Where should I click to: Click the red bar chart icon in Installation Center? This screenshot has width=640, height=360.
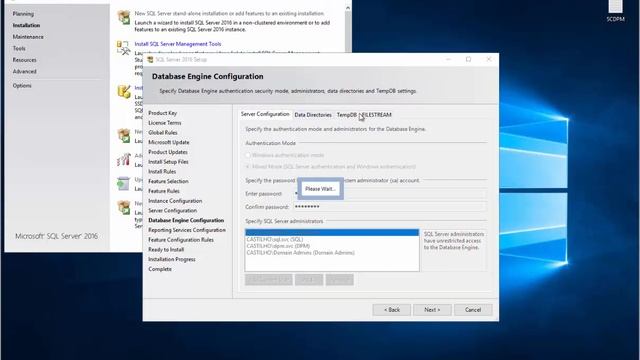tap(123, 159)
